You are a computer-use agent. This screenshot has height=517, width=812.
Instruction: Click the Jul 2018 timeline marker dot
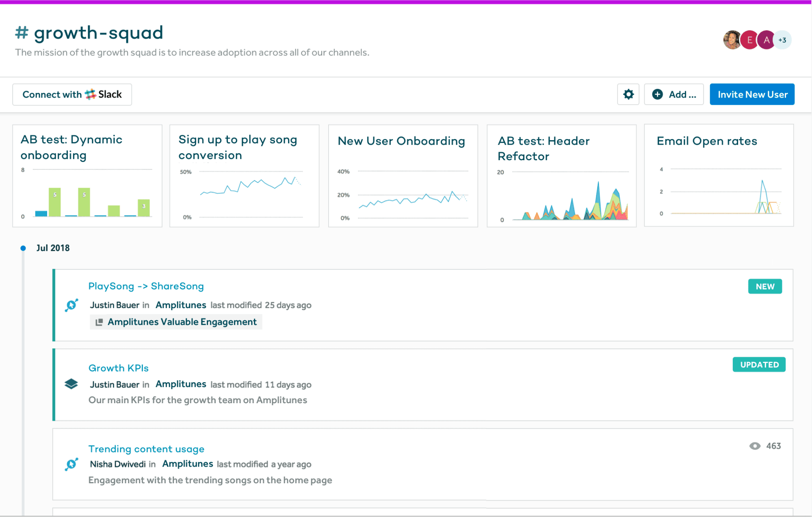point(23,248)
